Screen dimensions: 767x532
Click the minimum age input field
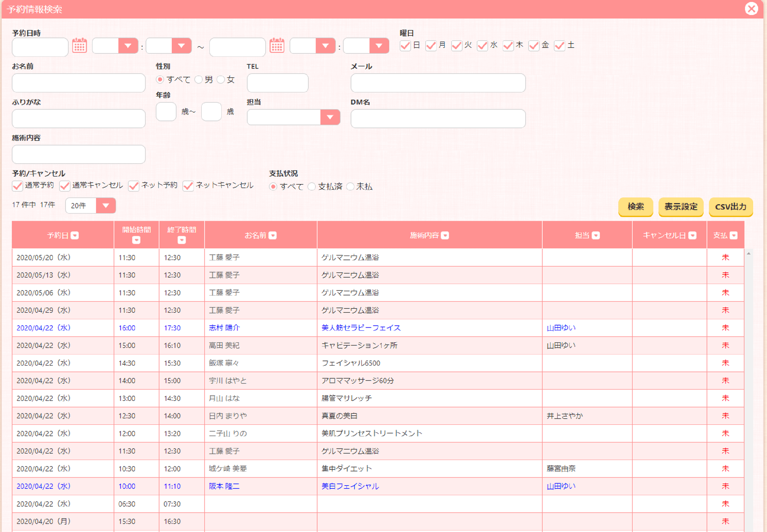pos(166,112)
